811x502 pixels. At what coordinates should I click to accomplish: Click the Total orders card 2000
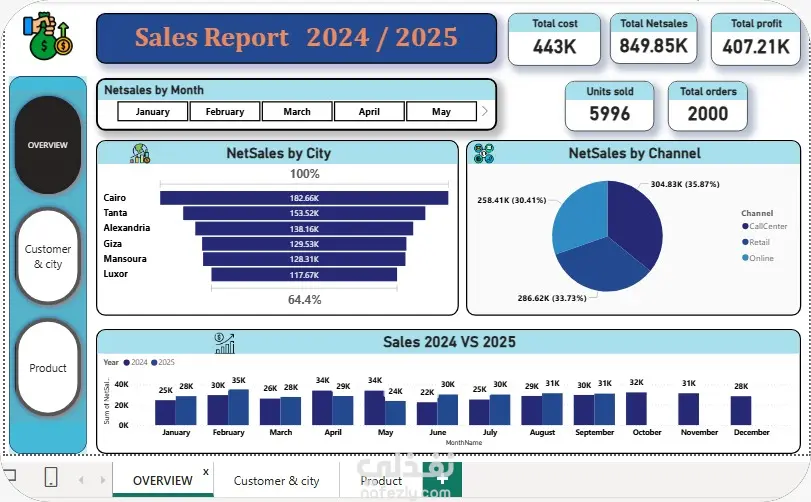(708, 106)
